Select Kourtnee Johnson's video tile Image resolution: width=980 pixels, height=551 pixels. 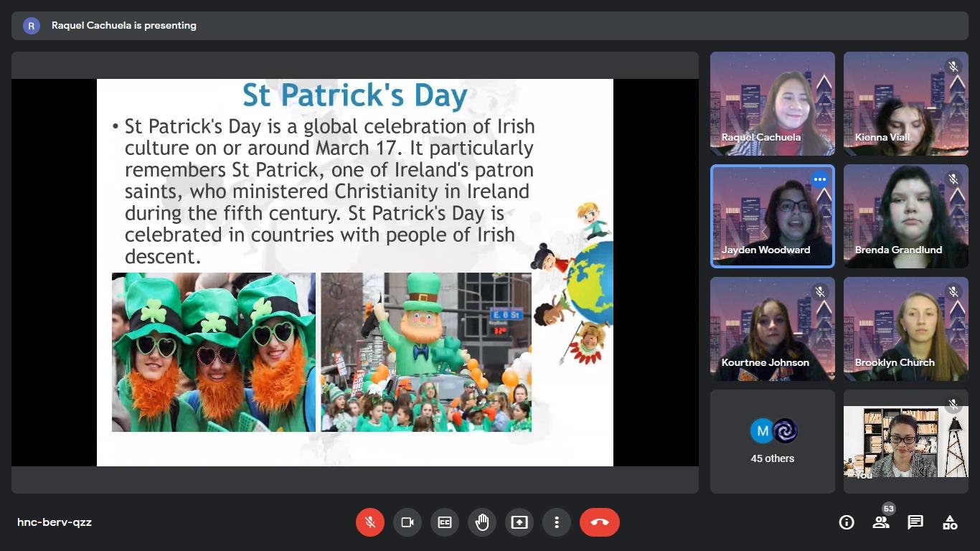[x=773, y=329]
